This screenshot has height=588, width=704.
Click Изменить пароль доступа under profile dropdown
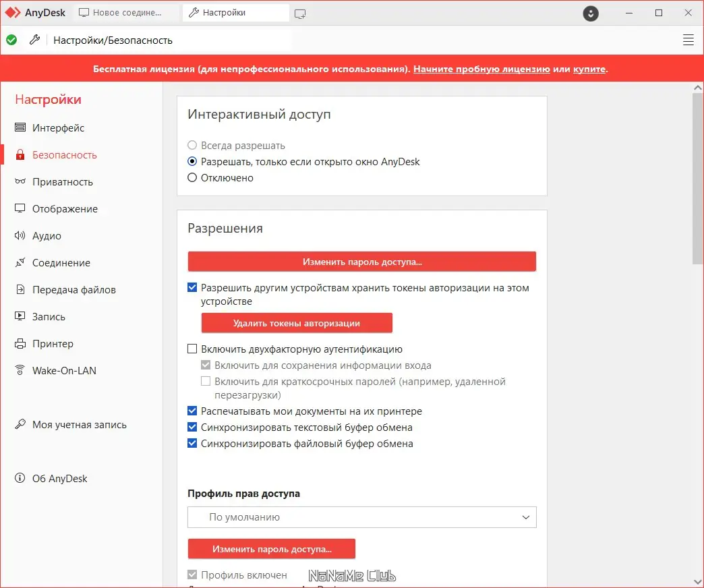point(272,548)
